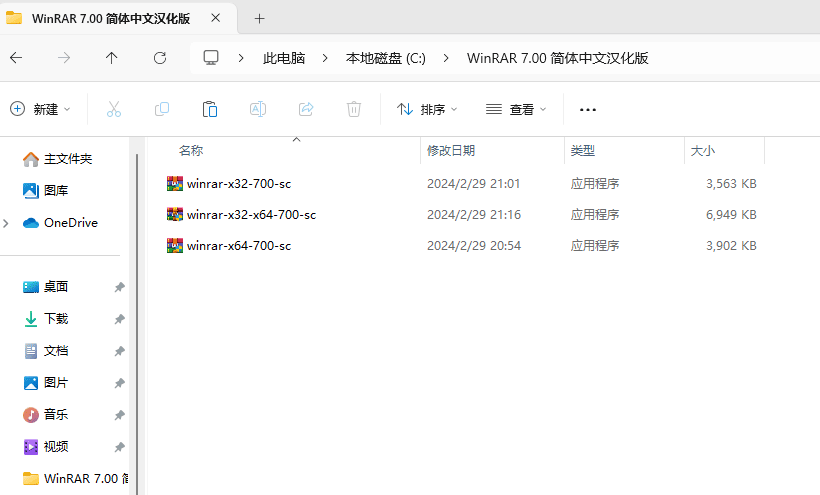Open 桌面 in the sidebar
This screenshot has width=820, height=495.
coord(45,287)
